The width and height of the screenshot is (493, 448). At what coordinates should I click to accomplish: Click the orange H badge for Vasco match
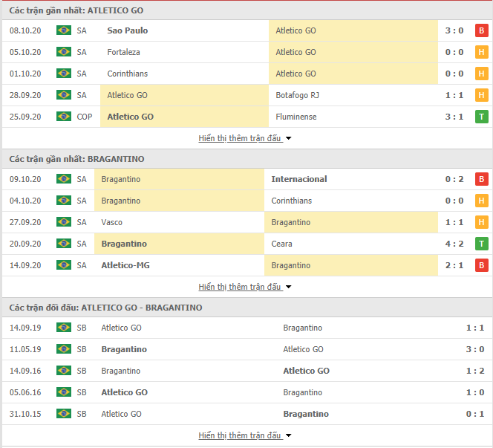click(x=481, y=222)
